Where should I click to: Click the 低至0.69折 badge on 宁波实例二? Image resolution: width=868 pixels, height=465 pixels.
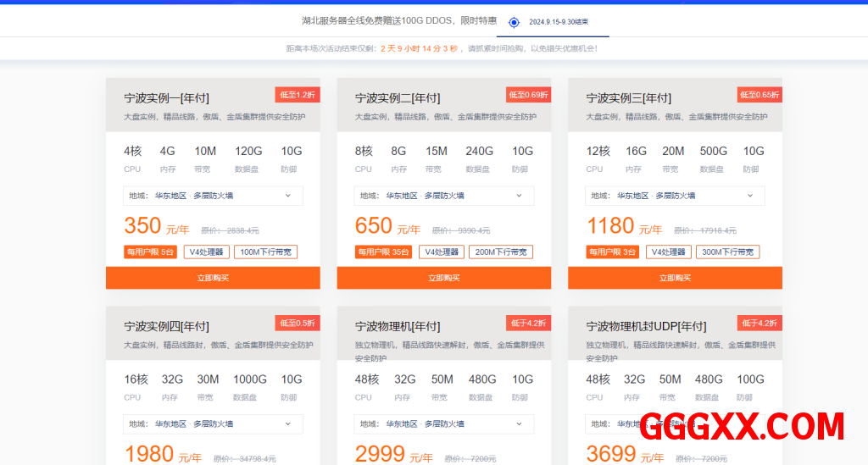(x=528, y=94)
